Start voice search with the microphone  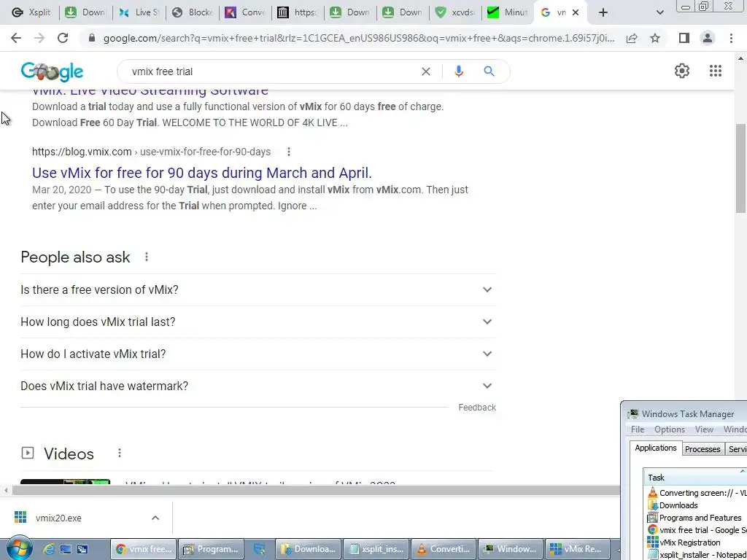coord(458,71)
